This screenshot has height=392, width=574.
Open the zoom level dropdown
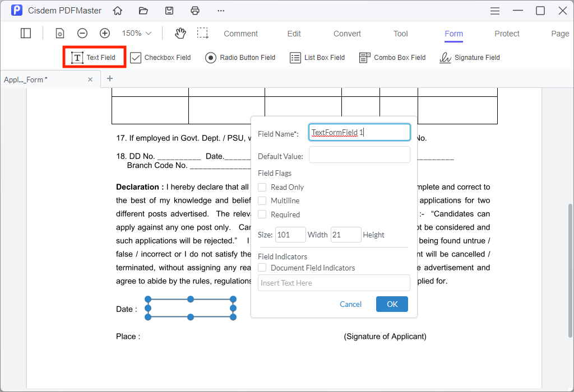135,33
